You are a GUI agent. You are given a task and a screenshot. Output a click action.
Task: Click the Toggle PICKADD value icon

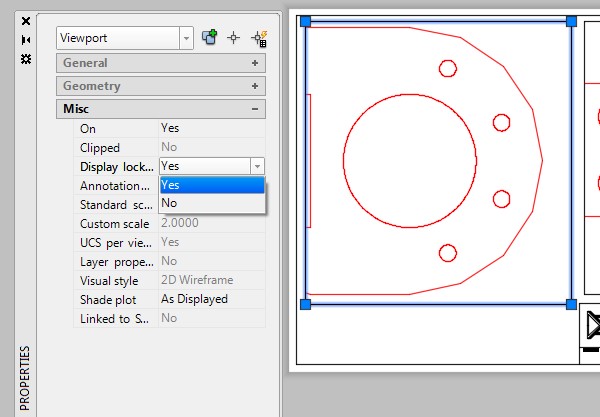[210, 38]
